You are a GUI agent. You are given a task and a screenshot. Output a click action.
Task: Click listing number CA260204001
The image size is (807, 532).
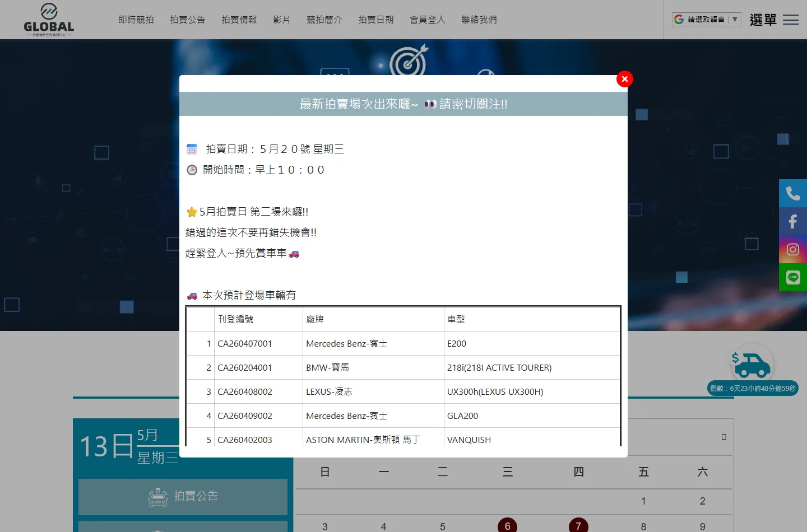244,368
